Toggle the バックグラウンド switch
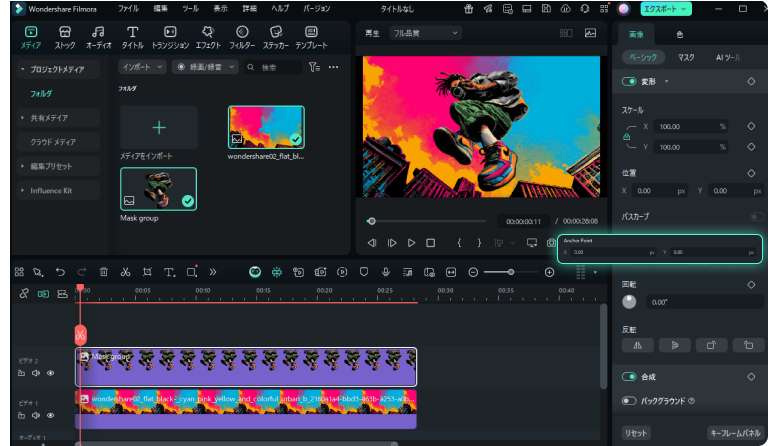 tap(629, 400)
